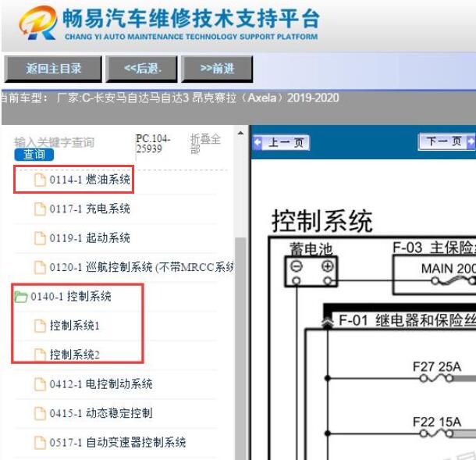
Task: Click the 当前车型 vehicle model text
Action: coord(170,98)
